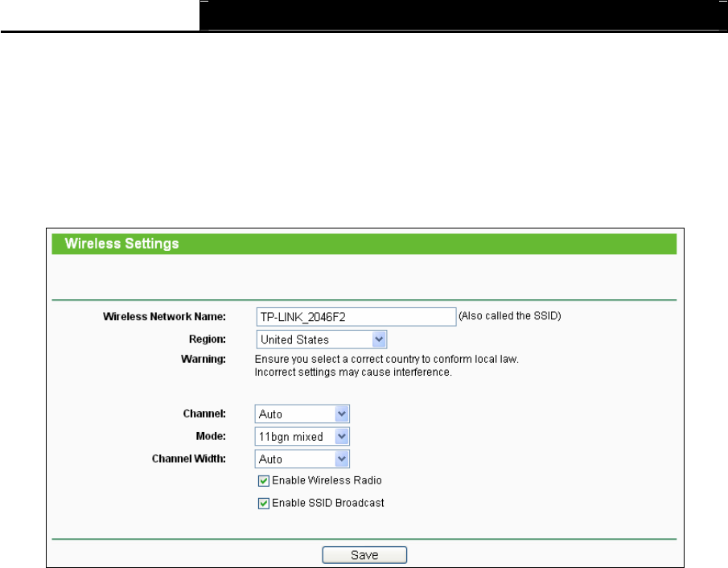
Task: Click the 'Wireless Network Name:' label
Action: (164, 317)
